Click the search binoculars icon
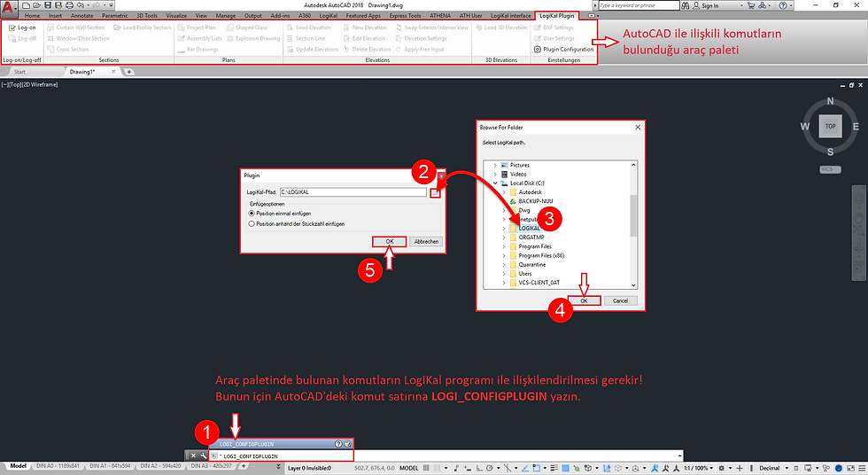868x475 pixels. pyautogui.click(x=686, y=5)
